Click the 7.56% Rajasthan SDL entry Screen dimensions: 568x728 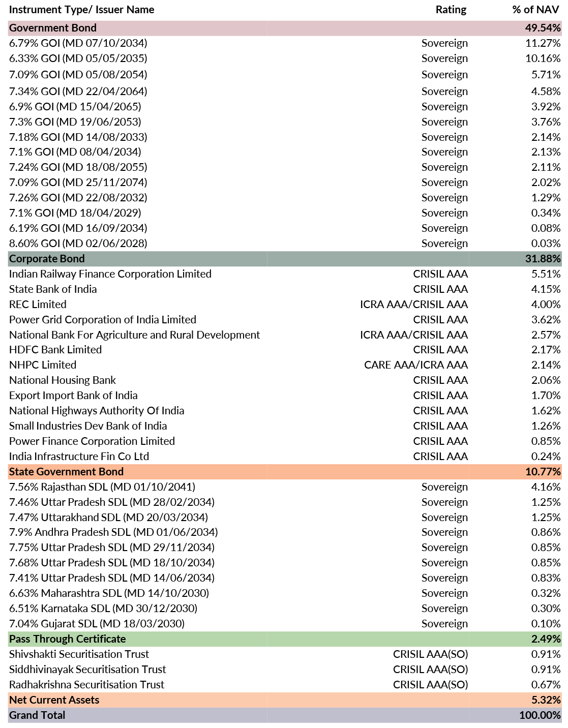point(102,487)
